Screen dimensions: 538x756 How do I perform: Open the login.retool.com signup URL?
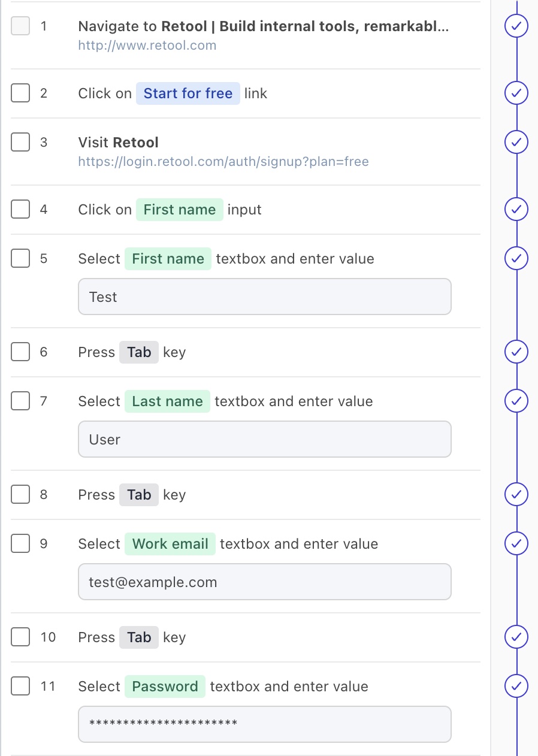pos(223,162)
